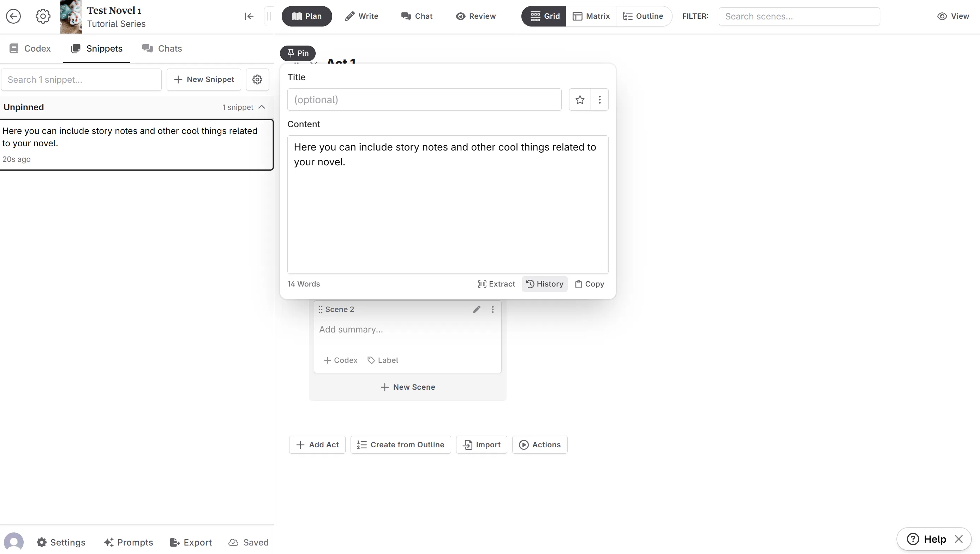980x554 pixels.
Task: Toggle the Pin on the snippet
Action: coord(297,53)
